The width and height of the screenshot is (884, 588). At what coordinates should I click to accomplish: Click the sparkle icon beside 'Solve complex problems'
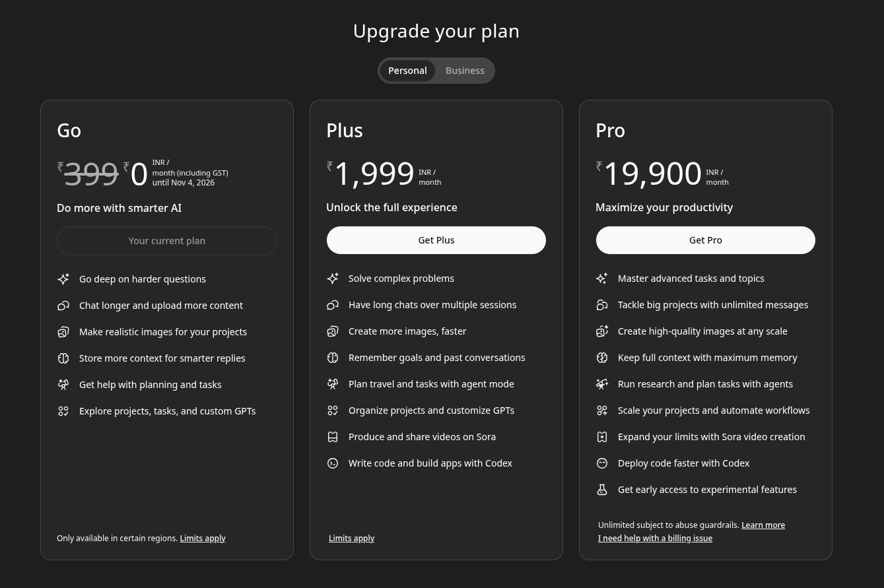point(333,278)
